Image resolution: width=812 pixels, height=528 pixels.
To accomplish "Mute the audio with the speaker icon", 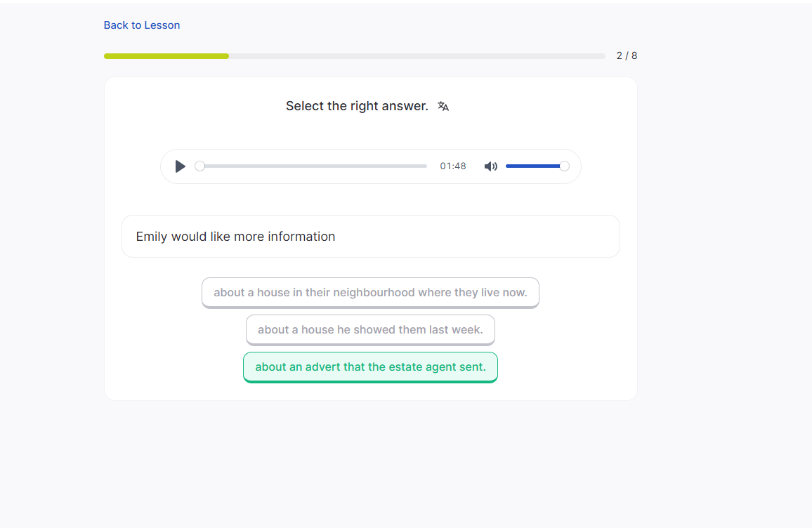I will click(x=490, y=166).
